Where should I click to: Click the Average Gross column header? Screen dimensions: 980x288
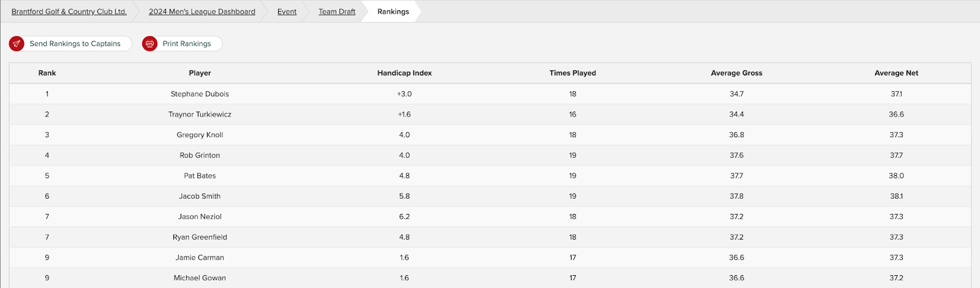(736, 73)
